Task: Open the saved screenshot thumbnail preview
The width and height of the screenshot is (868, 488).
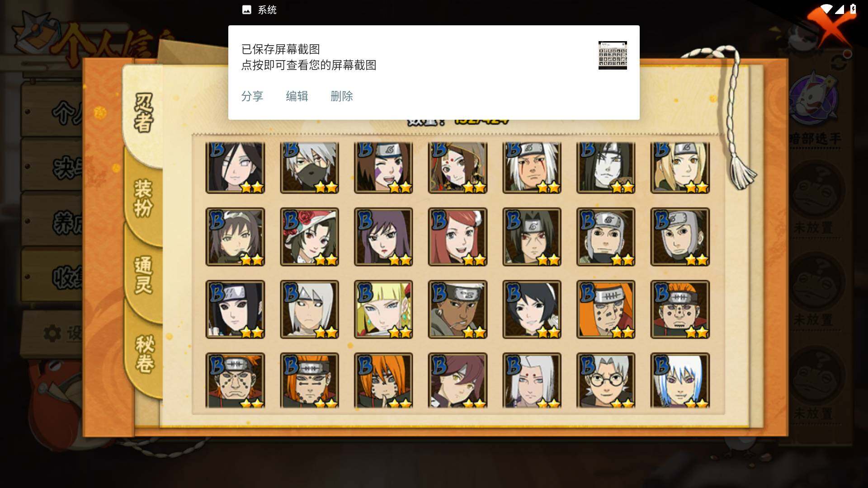Action: tap(613, 55)
